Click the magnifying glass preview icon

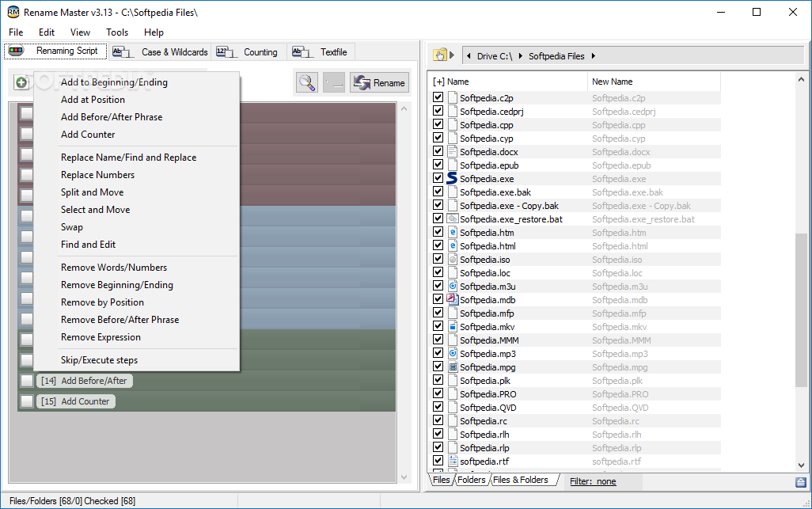[306, 82]
